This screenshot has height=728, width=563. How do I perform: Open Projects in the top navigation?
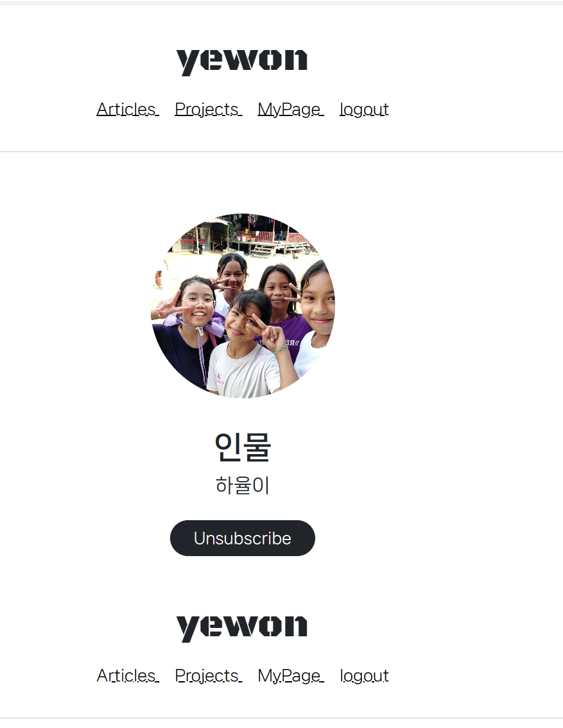[x=208, y=110]
